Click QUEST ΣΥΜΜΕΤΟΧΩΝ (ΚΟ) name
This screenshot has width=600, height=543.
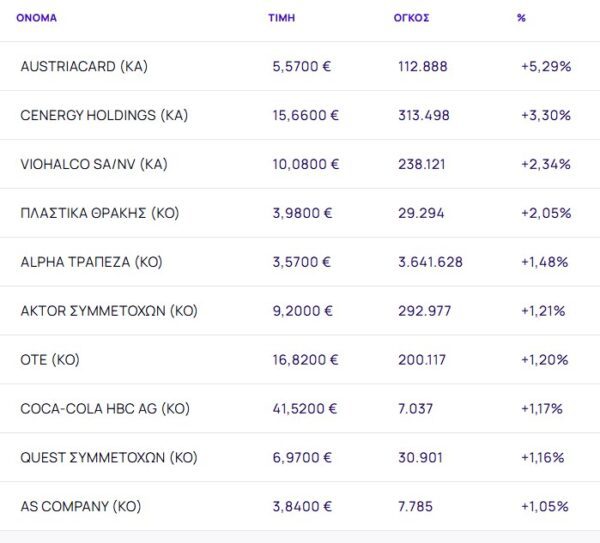[109, 458]
